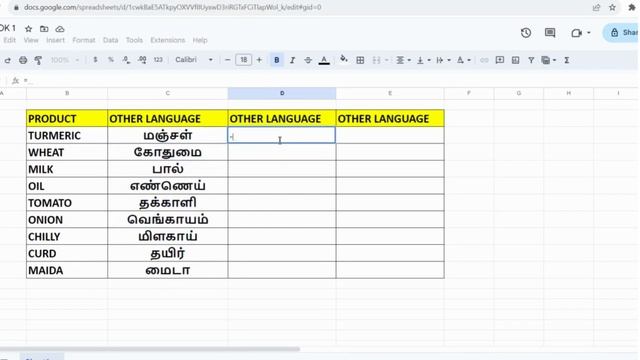Toggle Strikethrough formatting
640x360 pixels.
pos(308,60)
